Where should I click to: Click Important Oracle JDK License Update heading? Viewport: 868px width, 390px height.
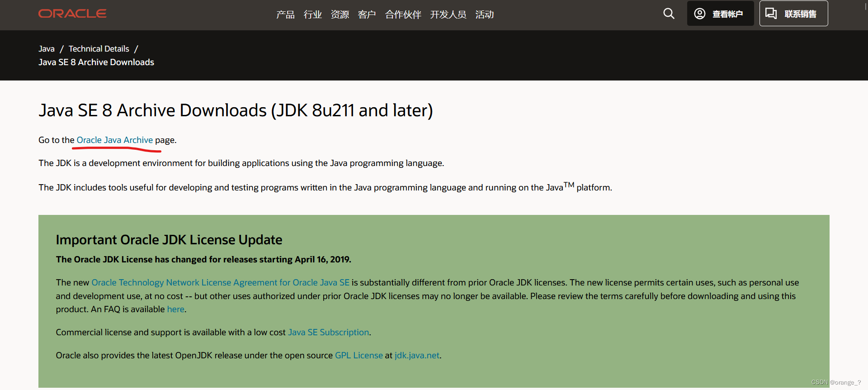click(169, 240)
